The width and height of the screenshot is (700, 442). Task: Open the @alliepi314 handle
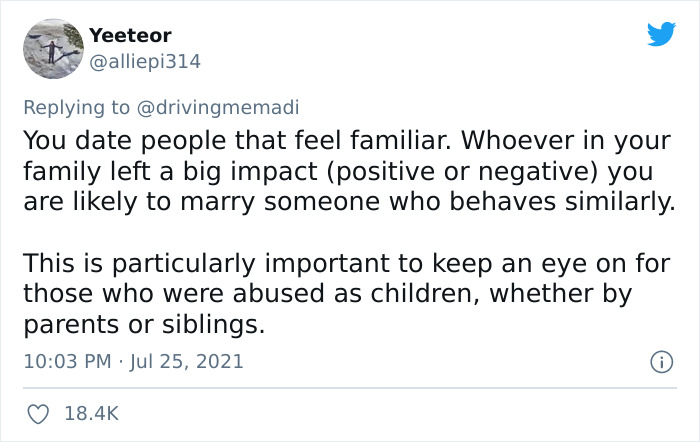tap(145, 61)
